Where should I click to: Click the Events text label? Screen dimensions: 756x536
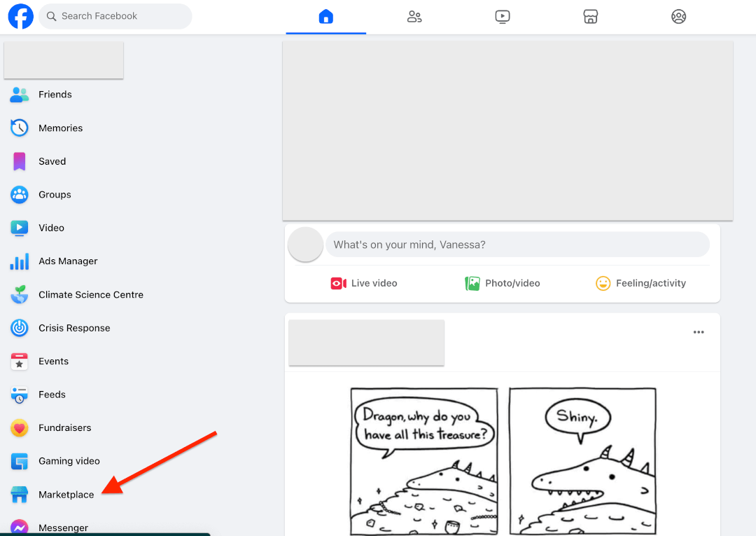pos(53,362)
